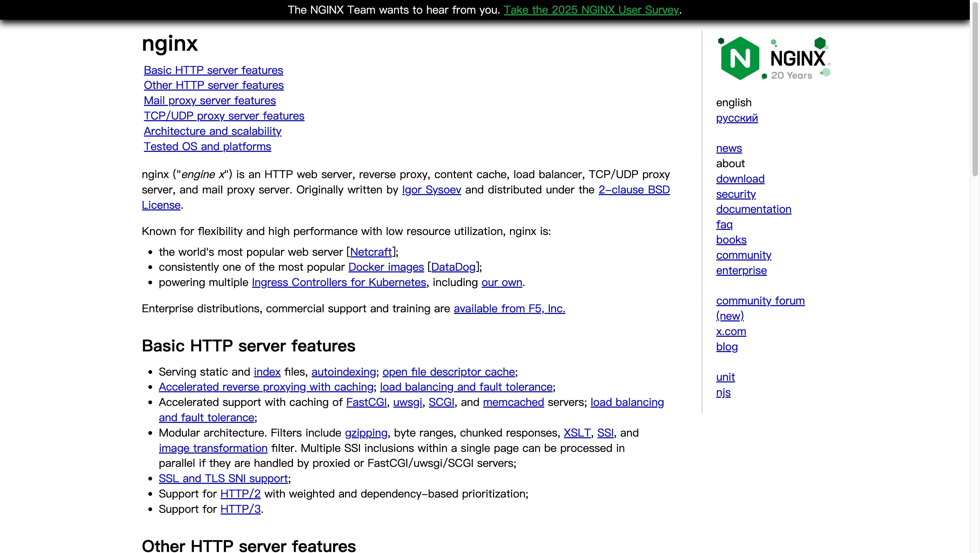Open the 2025 NGINX User Survey link
The width and height of the screenshot is (980, 553).
click(591, 10)
